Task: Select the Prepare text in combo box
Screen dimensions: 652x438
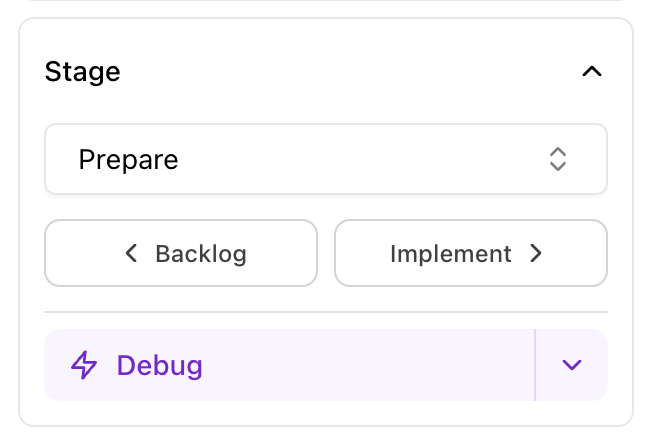Action: tap(128, 159)
